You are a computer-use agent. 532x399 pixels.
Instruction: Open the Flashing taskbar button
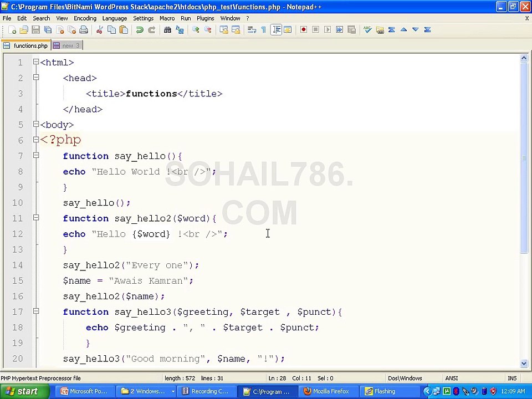389,391
